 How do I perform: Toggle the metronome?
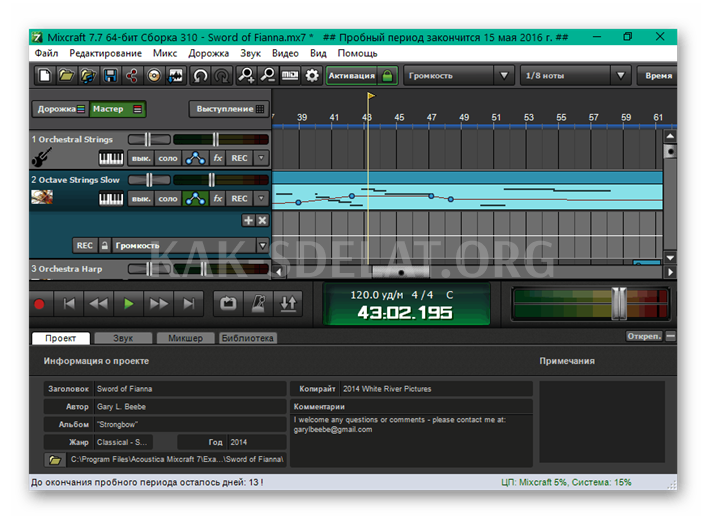click(258, 304)
